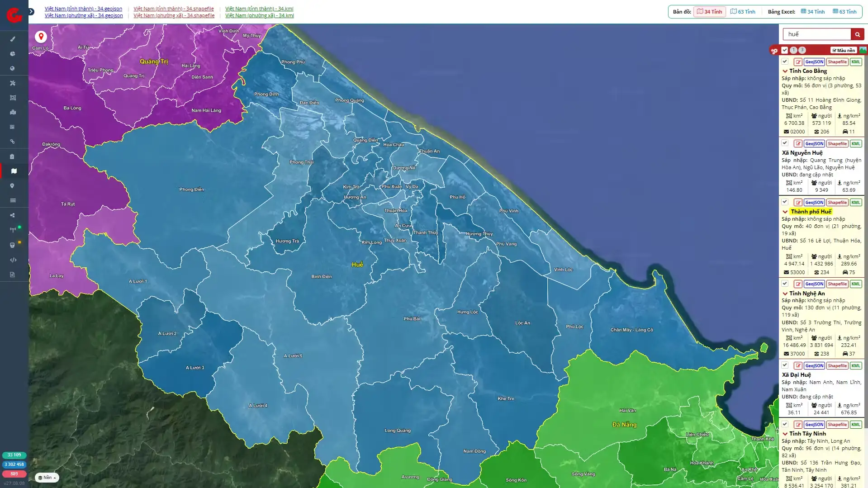868x488 pixels.
Task: Open the globe sidebar icon
Action: click(x=13, y=68)
